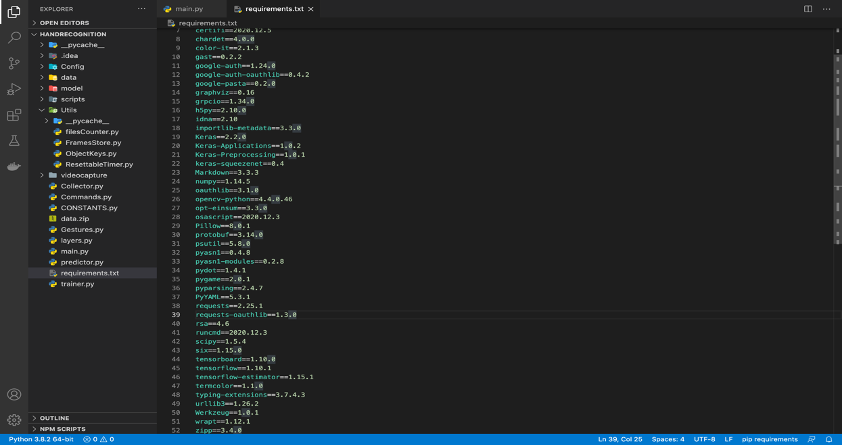Expand the Open Editors section

pos(92,23)
